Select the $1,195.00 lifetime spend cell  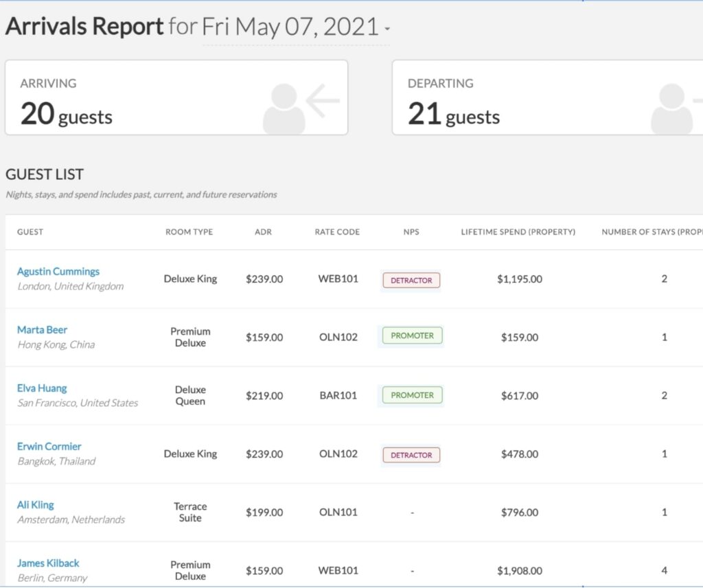point(520,279)
